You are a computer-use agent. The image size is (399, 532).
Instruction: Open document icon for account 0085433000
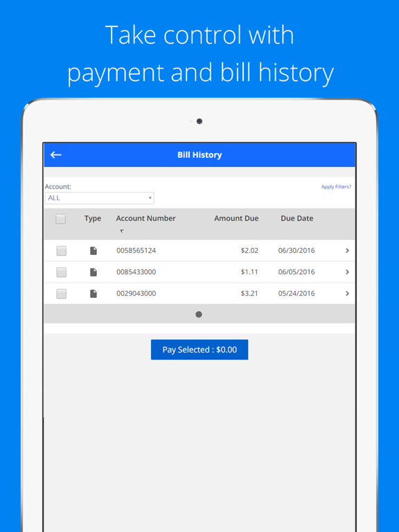(x=94, y=272)
